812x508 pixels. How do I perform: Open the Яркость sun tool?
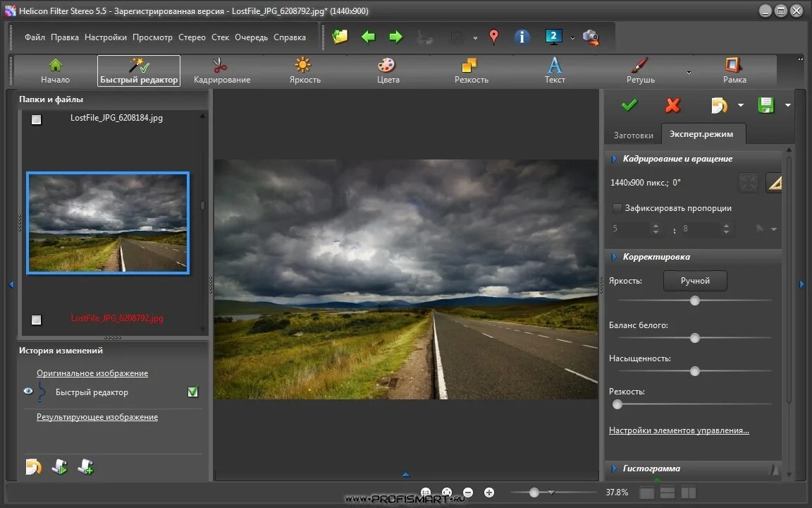[304, 71]
